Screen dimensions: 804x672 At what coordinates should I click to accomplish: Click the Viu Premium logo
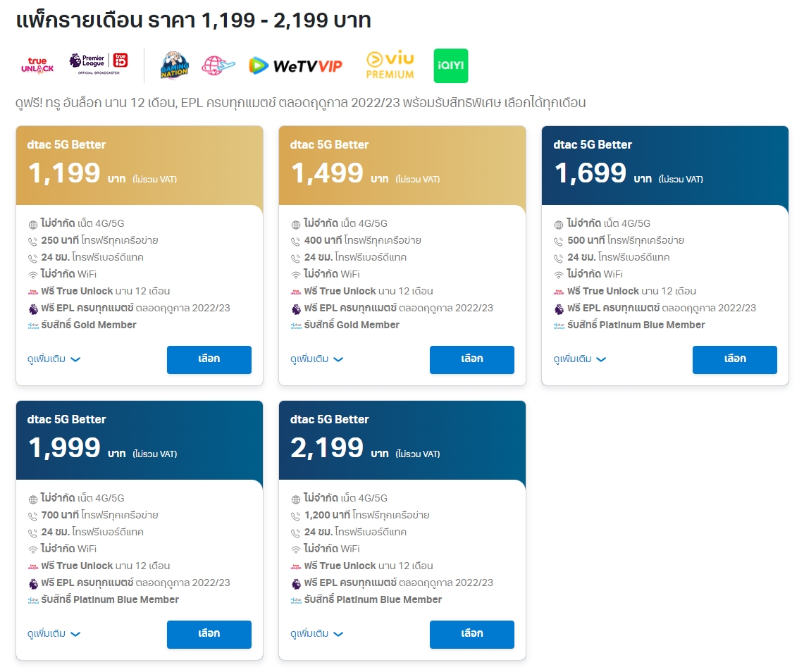tap(390, 65)
